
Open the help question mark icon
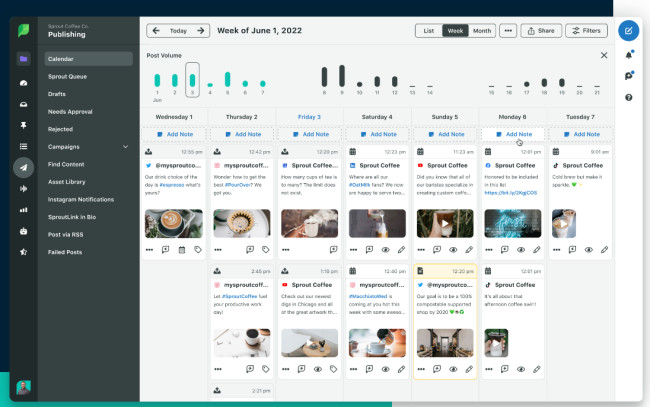click(x=628, y=97)
